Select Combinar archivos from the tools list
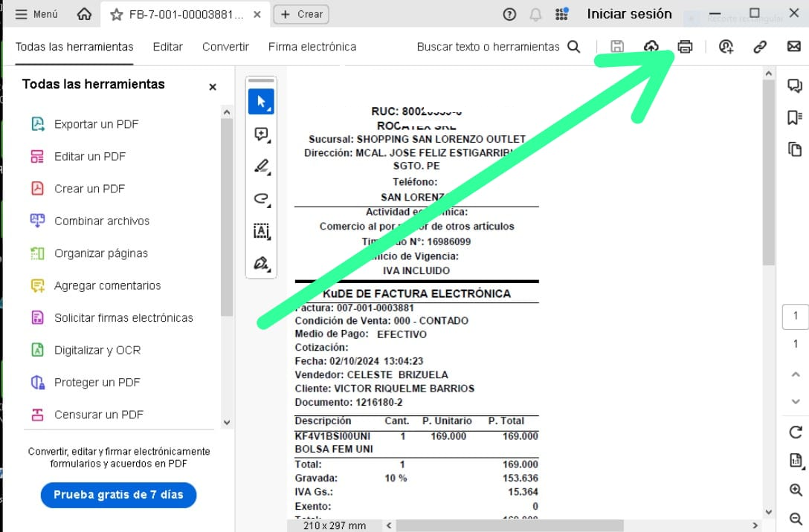This screenshot has width=809, height=532. pos(101,221)
